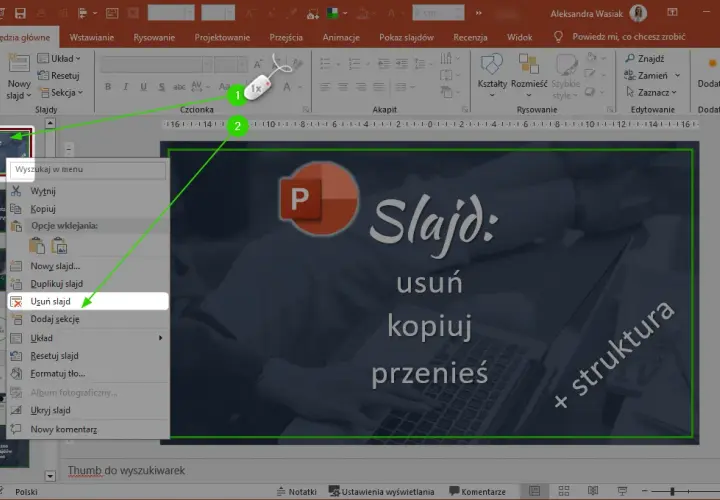Toggle Komentarze comments pane

(477, 491)
